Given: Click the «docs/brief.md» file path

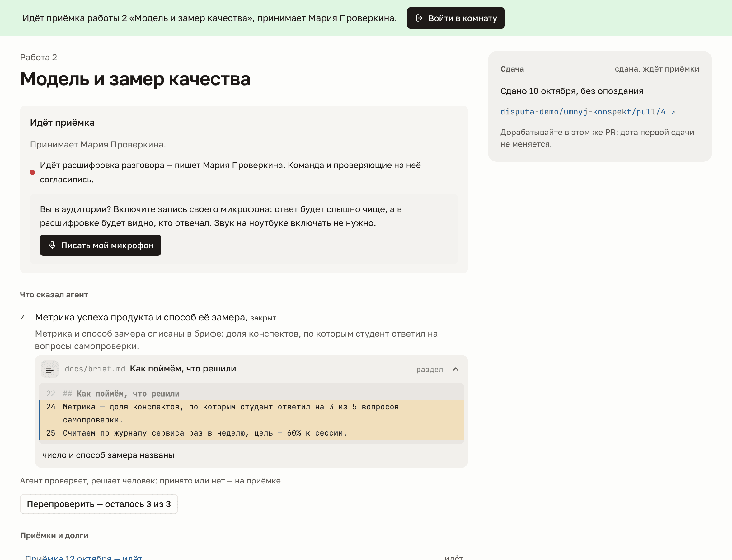Looking at the screenshot, I should (95, 369).
